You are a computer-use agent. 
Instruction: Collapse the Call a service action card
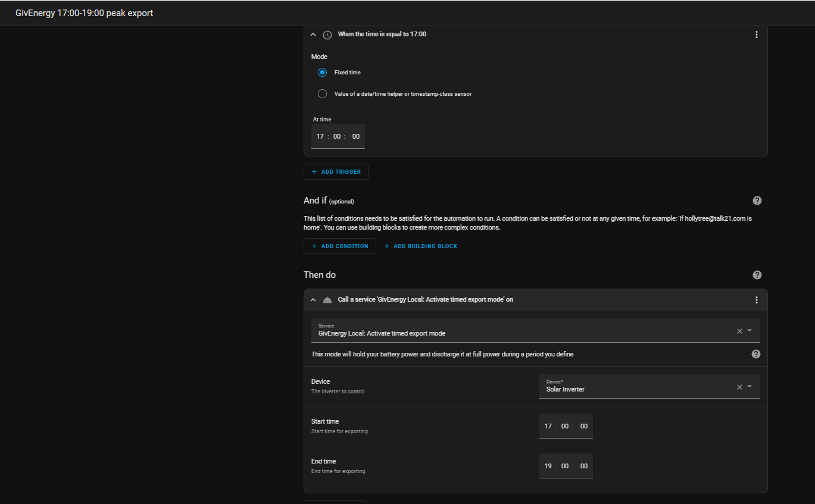(x=313, y=300)
